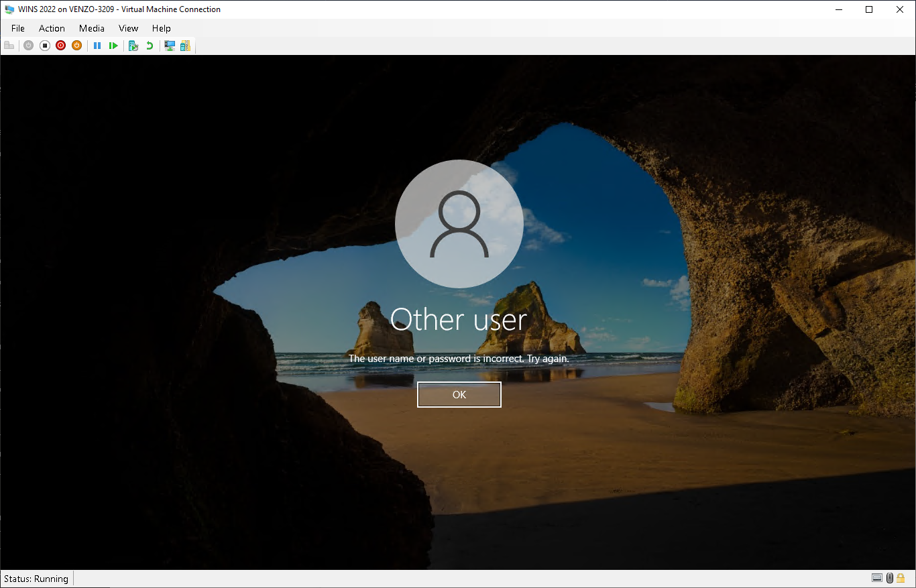Turn off the VM with the black square icon
The image size is (916, 588).
point(45,46)
